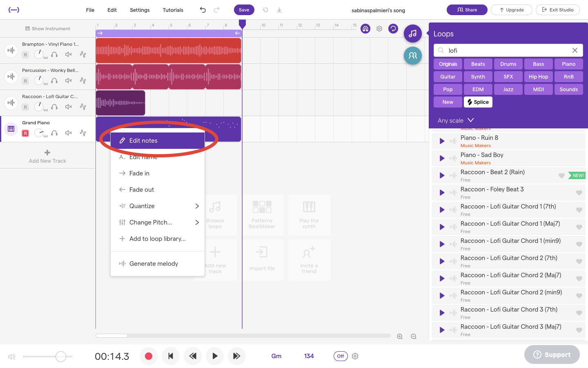This screenshot has height=368, width=588.
Task: Click the record button
Action: tap(149, 356)
